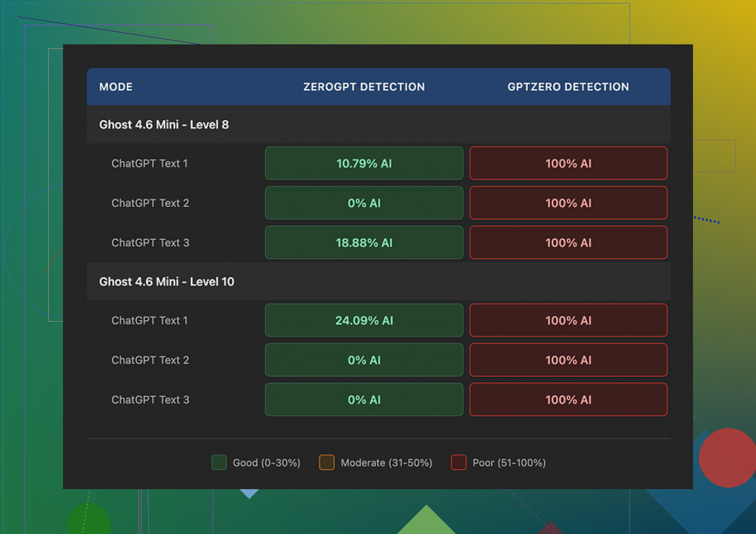Click the Poor (51-100%) legend label
This screenshot has width=756, height=534.
509,463
